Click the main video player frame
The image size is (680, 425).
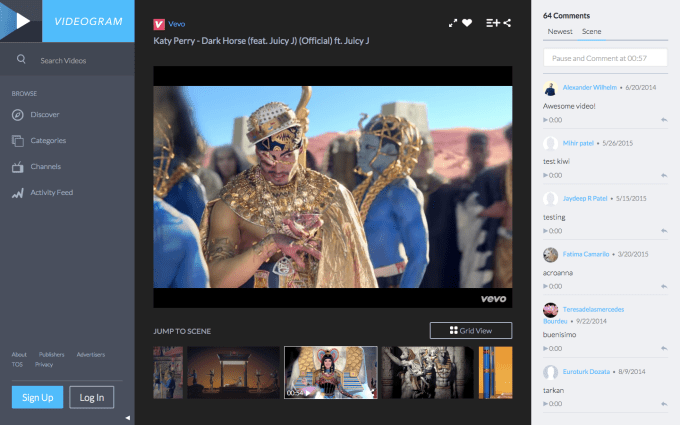coord(333,187)
